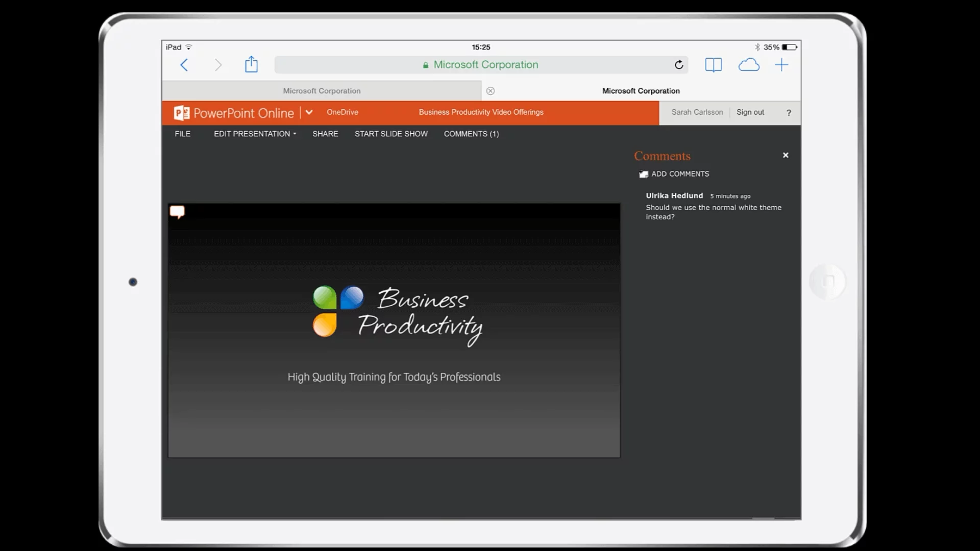The height and width of the screenshot is (551, 980).
Task: Tap the Safari address bar
Action: click(480, 65)
